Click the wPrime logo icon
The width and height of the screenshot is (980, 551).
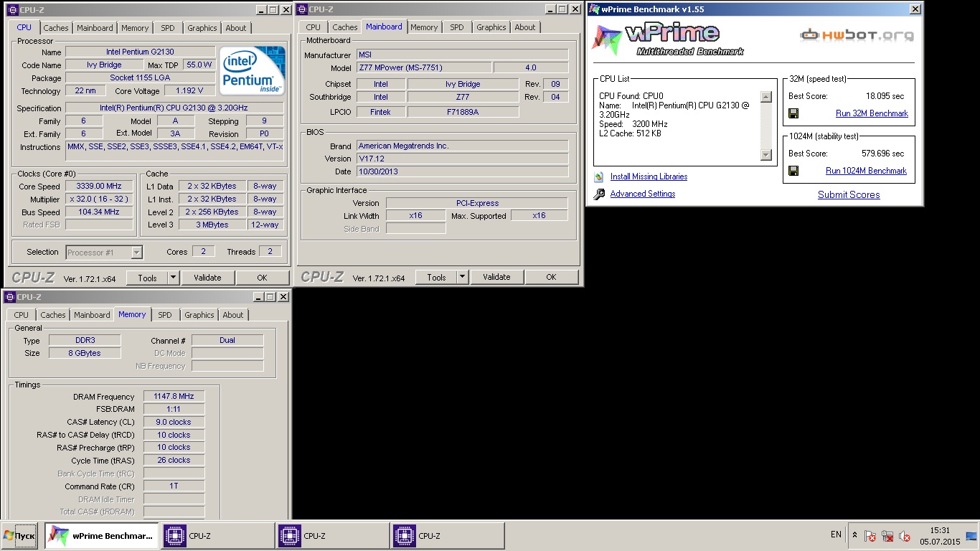(606, 40)
